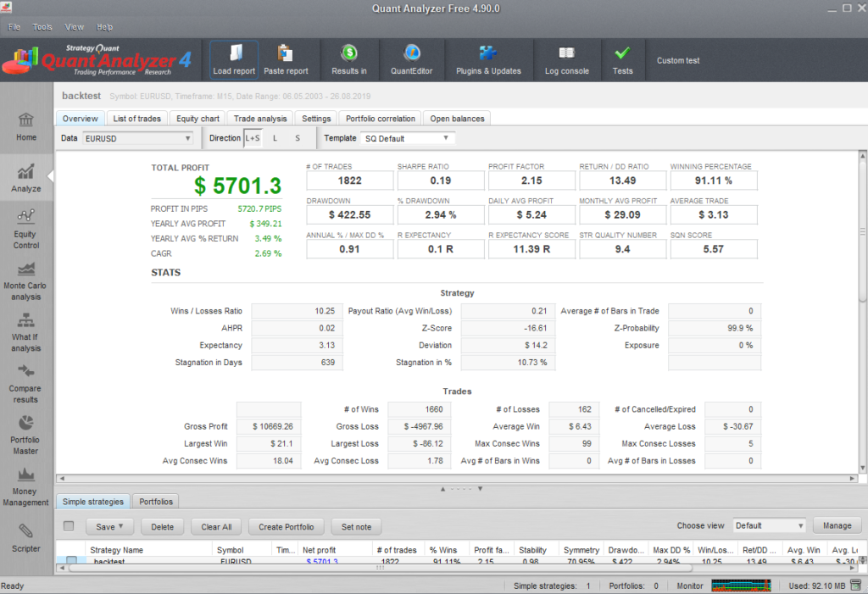
Task: Click the overview horizontal scrollbar
Action: tap(457, 478)
